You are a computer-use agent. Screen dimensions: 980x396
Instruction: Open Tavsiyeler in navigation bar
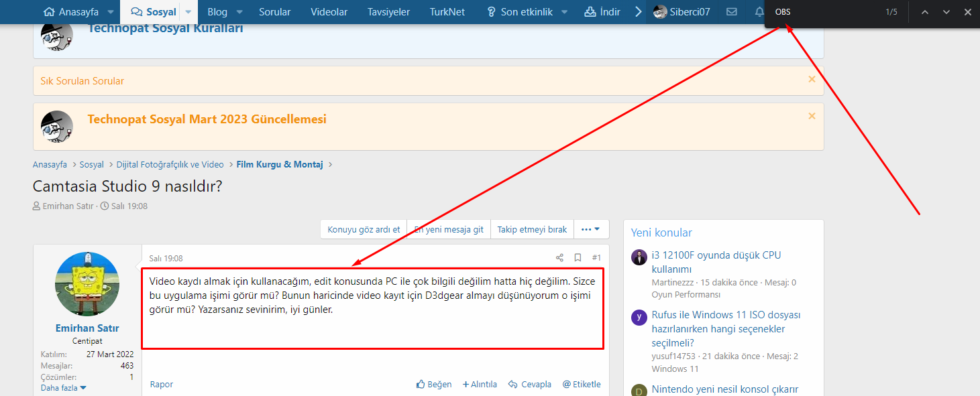point(388,12)
